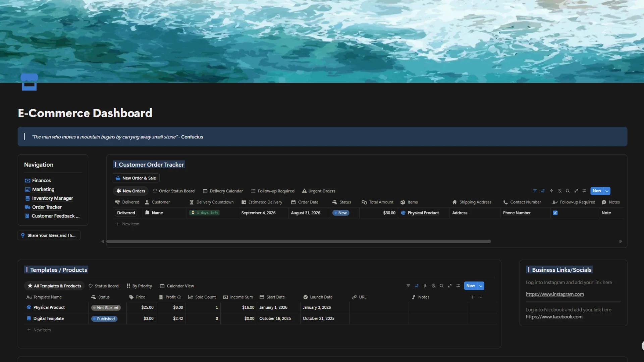Add New item row in Templates table
Image resolution: width=644 pixels, height=362 pixels.
coord(39,330)
